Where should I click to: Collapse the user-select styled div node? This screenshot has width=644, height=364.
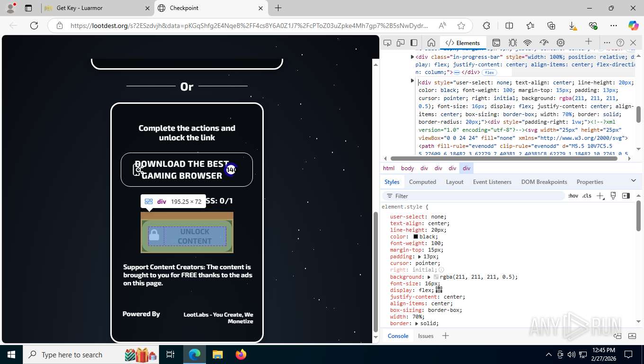tap(412, 81)
